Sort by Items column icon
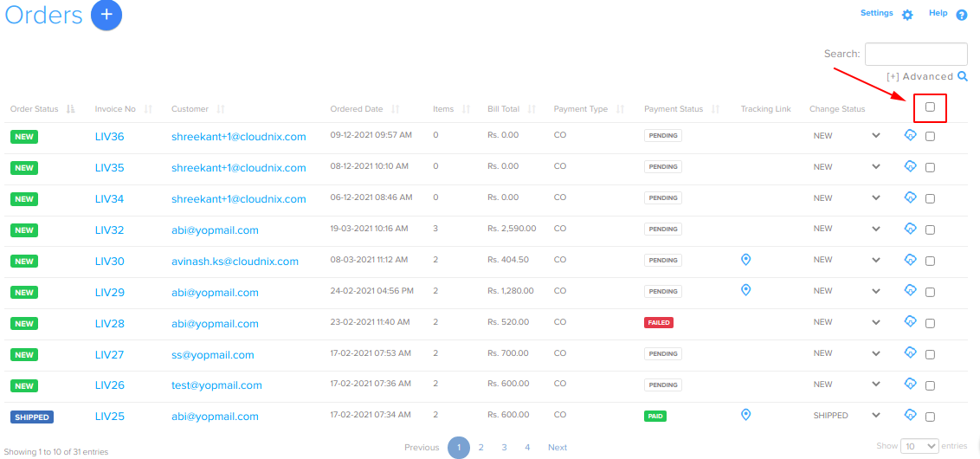The width and height of the screenshot is (980, 459). (x=466, y=109)
